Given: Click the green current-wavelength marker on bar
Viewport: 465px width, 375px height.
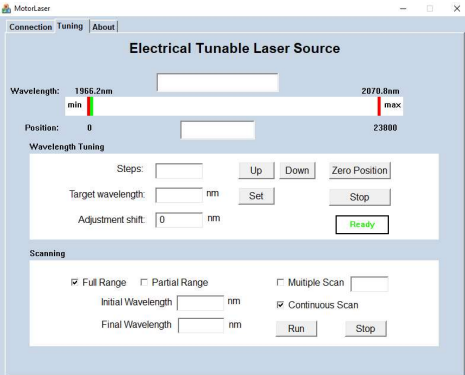Looking at the screenshot, I should pos(92,106).
